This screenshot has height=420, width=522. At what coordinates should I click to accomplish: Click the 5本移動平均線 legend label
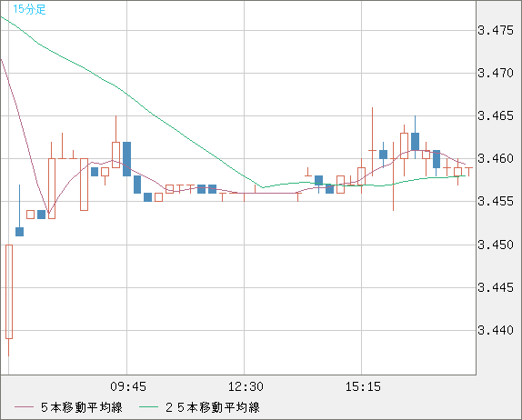click(x=82, y=407)
